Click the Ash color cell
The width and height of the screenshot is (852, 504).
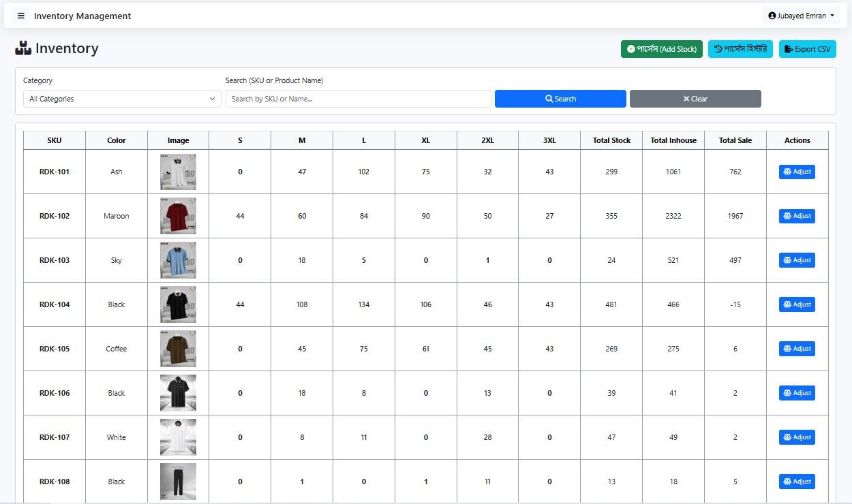(x=117, y=172)
